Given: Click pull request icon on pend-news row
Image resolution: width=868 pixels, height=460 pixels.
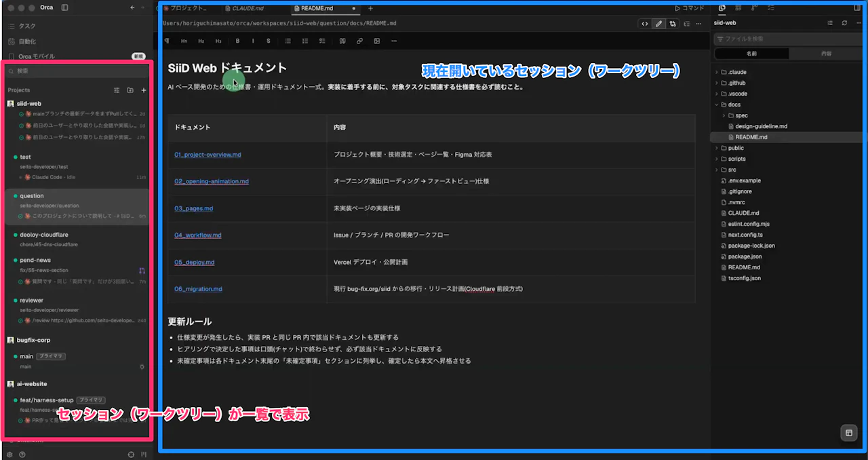Looking at the screenshot, I should (x=142, y=271).
